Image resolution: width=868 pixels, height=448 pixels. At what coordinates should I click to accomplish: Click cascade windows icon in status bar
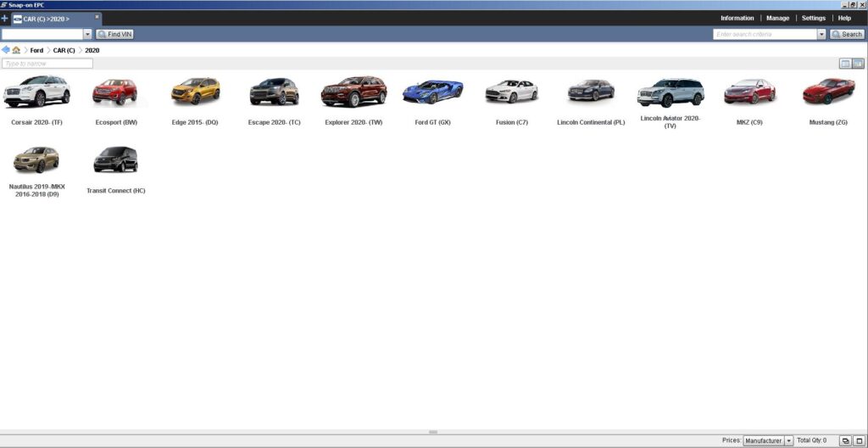[845, 440]
